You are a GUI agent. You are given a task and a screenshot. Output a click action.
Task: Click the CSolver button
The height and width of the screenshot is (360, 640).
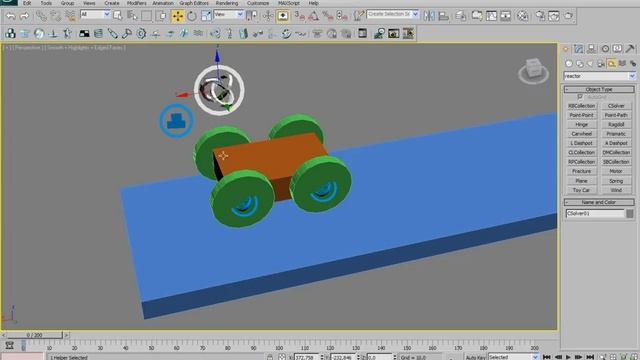point(616,106)
